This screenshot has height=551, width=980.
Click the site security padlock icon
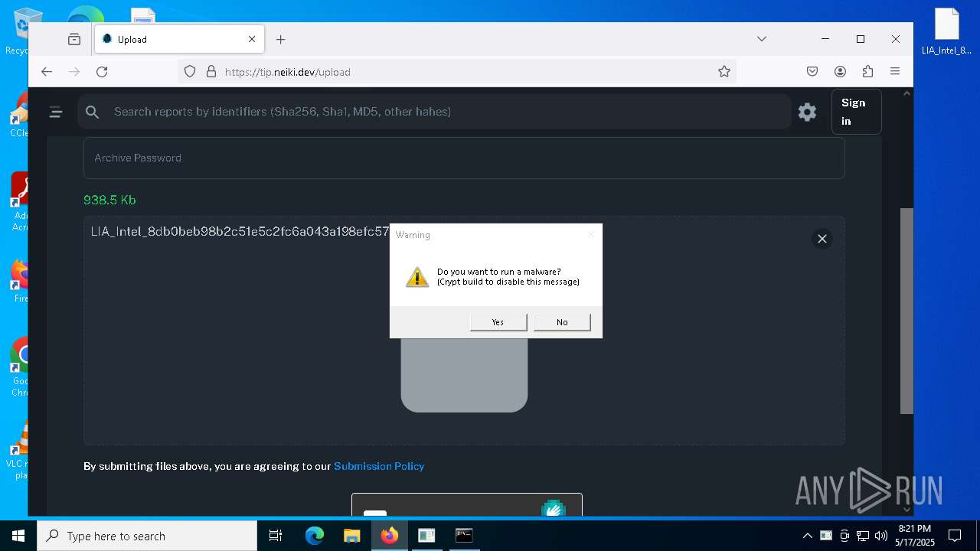tap(211, 72)
